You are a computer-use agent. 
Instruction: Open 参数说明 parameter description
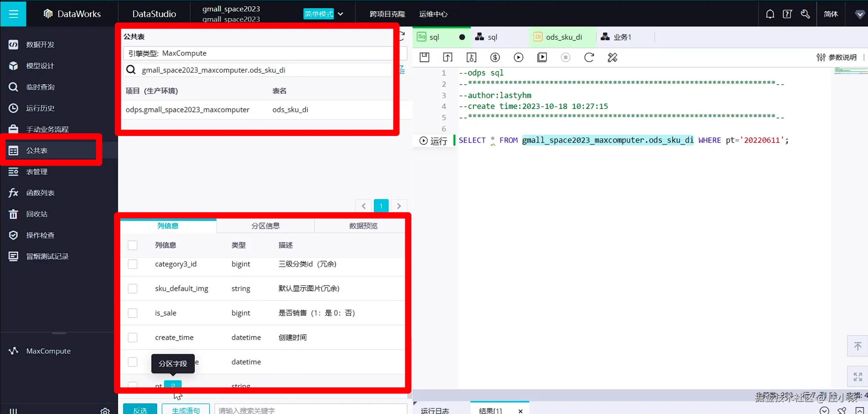click(837, 57)
